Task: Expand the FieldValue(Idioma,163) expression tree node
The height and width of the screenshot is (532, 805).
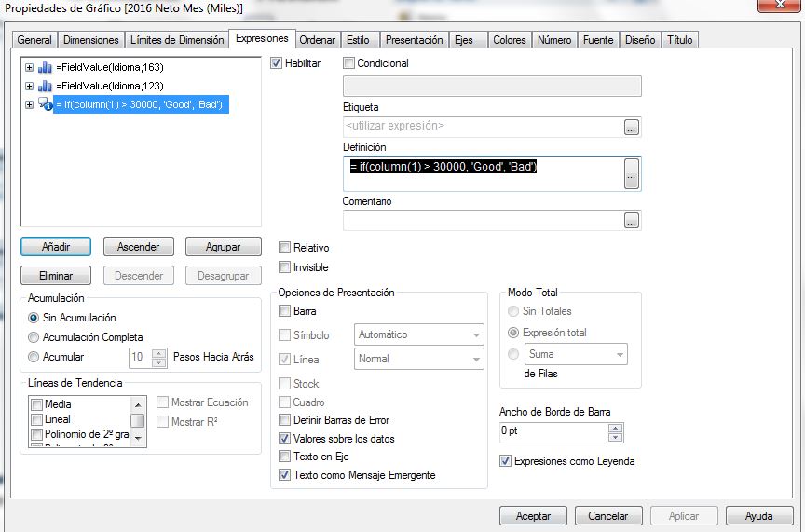Action: coord(29,67)
